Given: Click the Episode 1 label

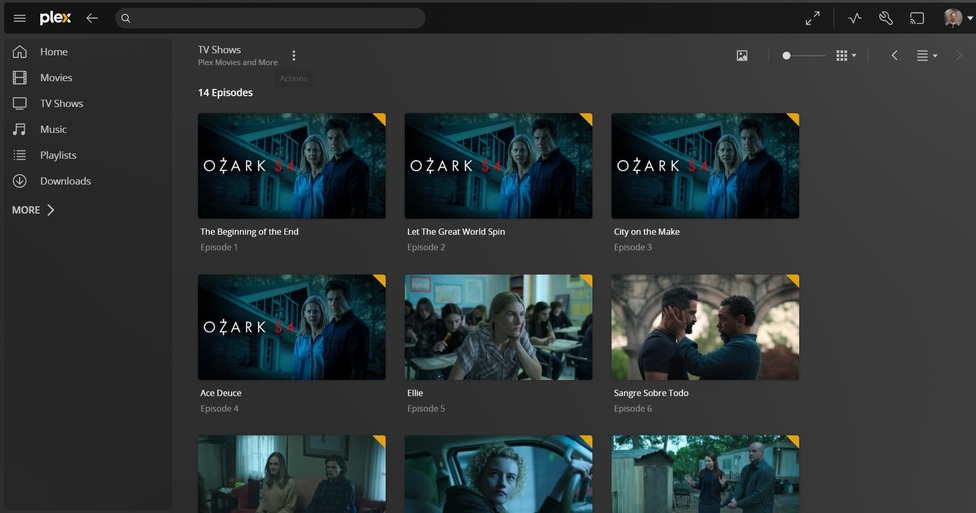Looking at the screenshot, I should click(219, 247).
